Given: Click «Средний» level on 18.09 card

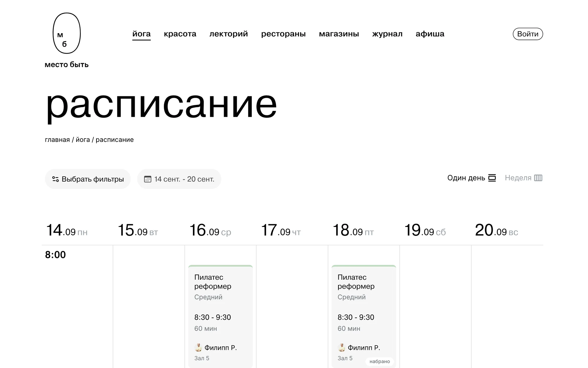Looking at the screenshot, I should coord(352,297).
